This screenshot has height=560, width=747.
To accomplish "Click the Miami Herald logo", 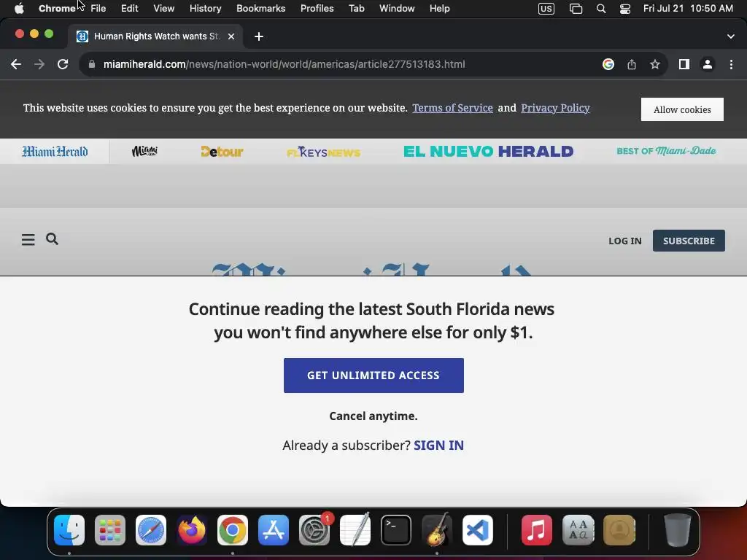I will 55,152.
